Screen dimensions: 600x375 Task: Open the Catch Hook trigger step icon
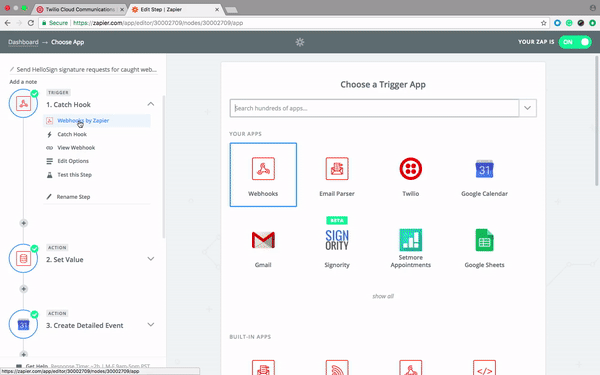click(x=23, y=103)
